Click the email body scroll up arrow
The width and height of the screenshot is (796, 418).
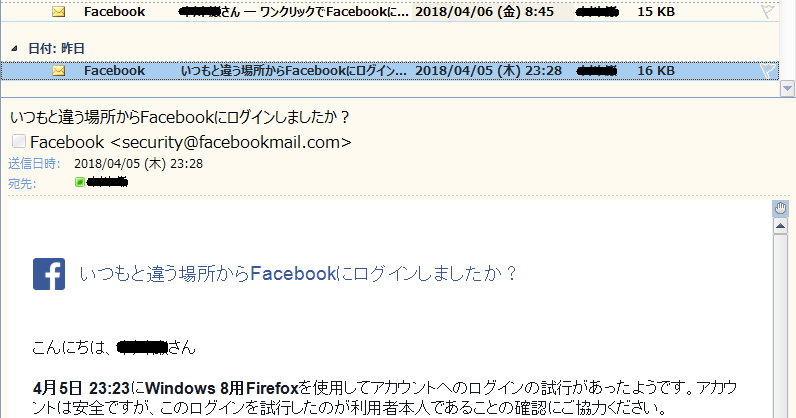coord(781,226)
